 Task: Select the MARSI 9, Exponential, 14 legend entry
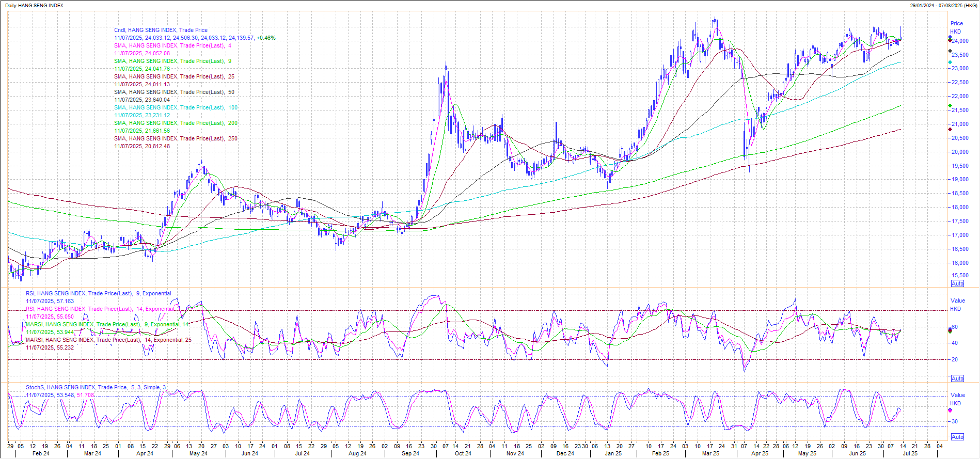click(x=107, y=324)
